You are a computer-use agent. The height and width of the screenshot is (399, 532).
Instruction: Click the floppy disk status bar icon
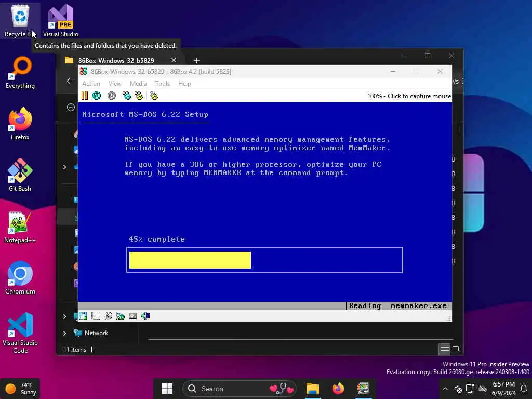click(x=83, y=316)
